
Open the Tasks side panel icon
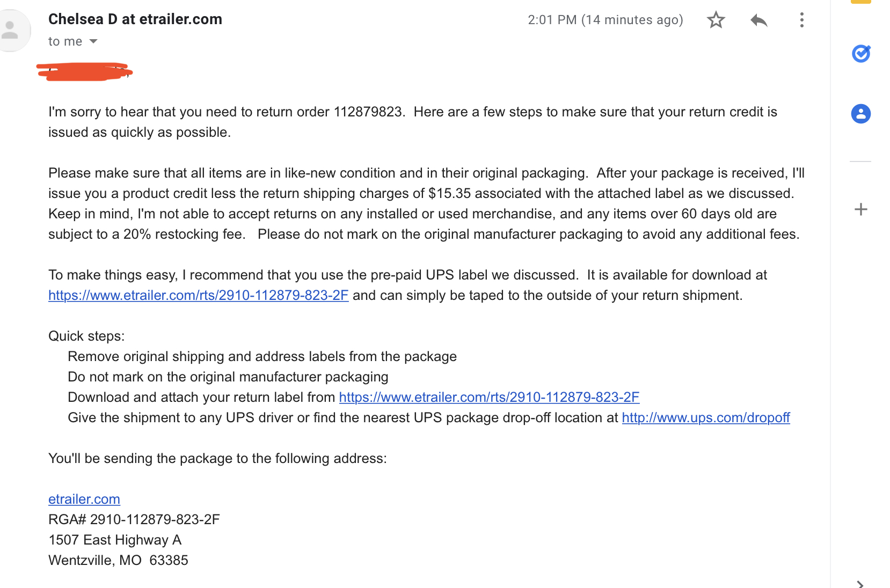pyautogui.click(x=861, y=54)
